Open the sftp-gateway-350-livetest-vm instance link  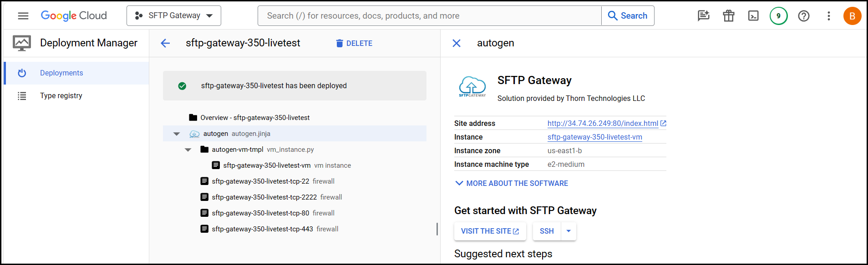595,137
